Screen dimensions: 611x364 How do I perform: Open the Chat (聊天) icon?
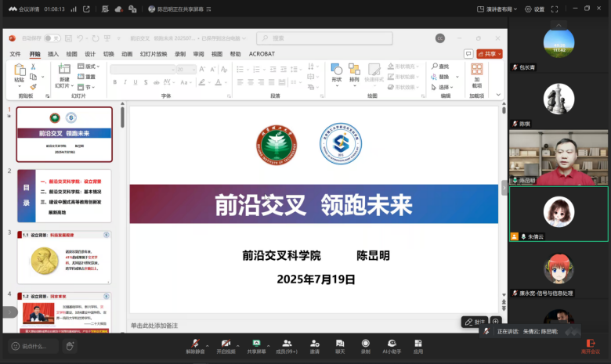(x=340, y=346)
